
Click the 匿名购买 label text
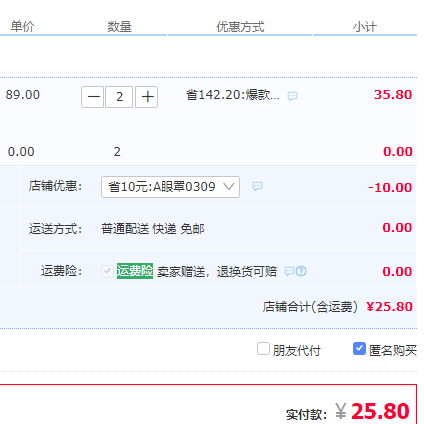pyautogui.click(x=393, y=350)
